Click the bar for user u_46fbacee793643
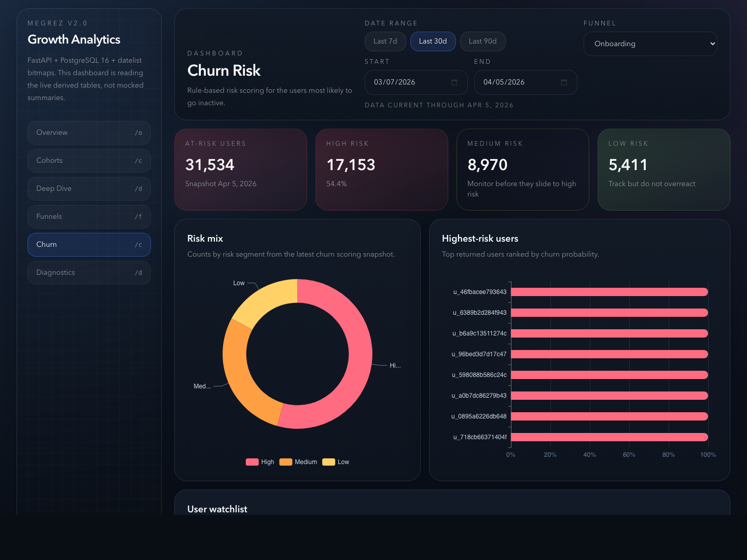This screenshot has width=747, height=560. pyautogui.click(x=609, y=292)
